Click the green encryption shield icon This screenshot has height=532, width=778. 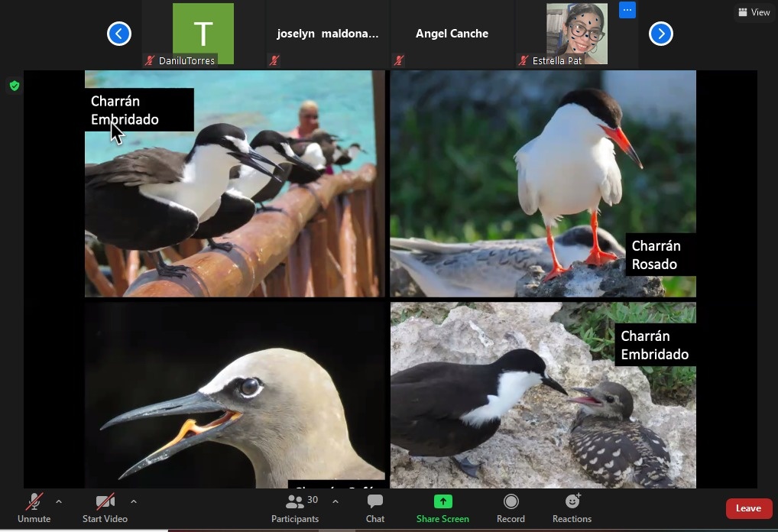tap(14, 86)
